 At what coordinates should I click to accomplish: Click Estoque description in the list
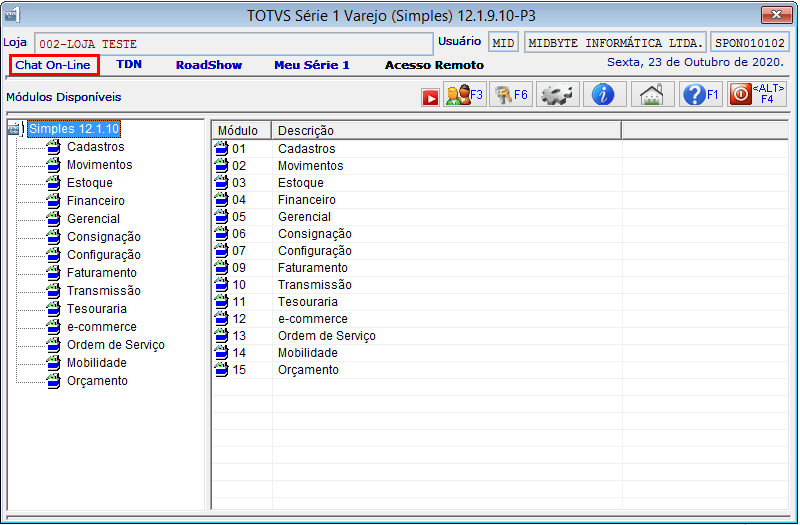click(301, 183)
